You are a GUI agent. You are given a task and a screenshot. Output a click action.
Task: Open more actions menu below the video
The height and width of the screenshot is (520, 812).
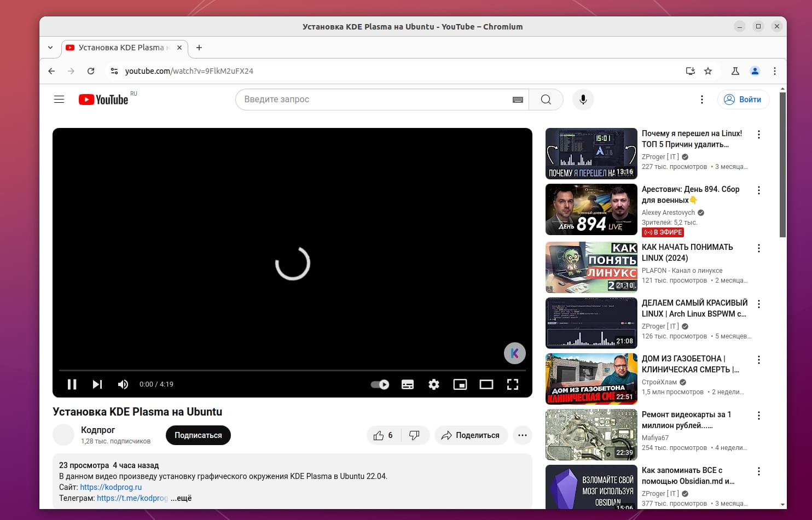pyautogui.click(x=523, y=435)
